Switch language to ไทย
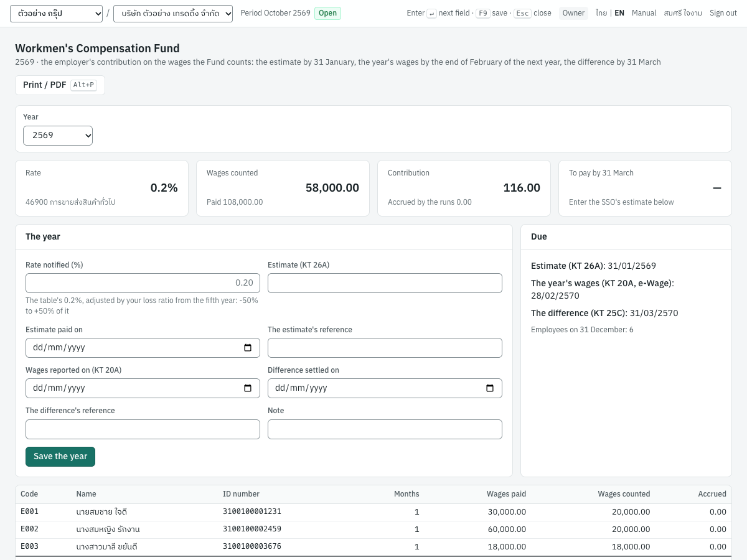 pyautogui.click(x=601, y=13)
